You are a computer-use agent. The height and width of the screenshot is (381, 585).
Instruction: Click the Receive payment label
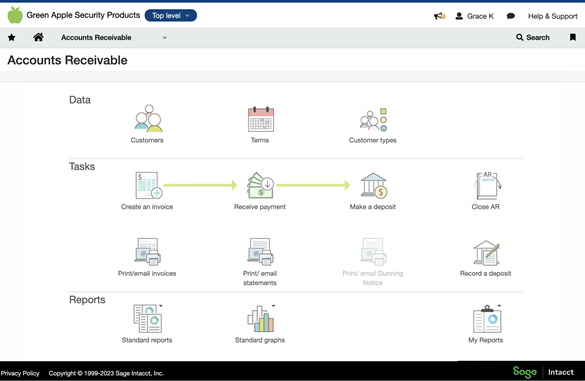pos(260,207)
